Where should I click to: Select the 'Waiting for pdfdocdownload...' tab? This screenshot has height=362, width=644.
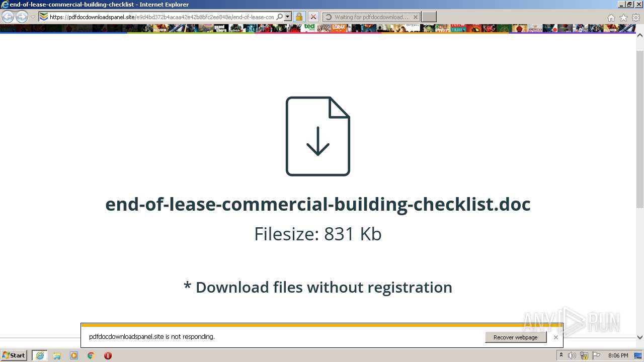[371, 17]
